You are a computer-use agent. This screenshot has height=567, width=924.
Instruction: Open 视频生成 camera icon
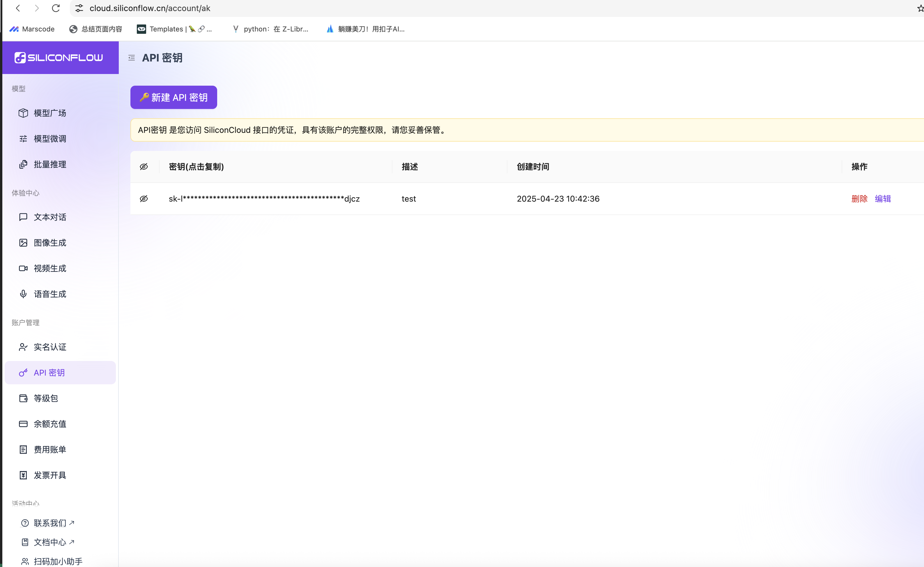click(x=23, y=268)
